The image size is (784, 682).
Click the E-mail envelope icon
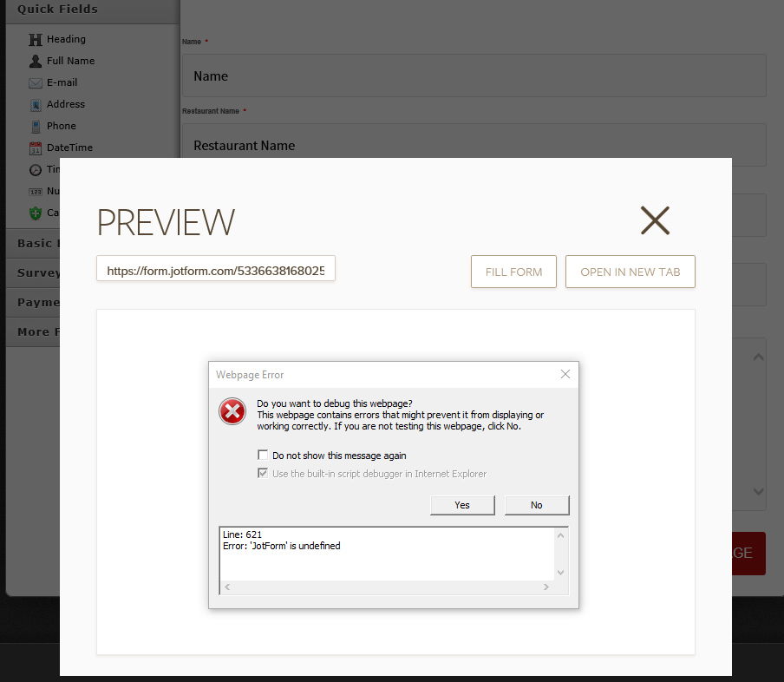(35, 83)
